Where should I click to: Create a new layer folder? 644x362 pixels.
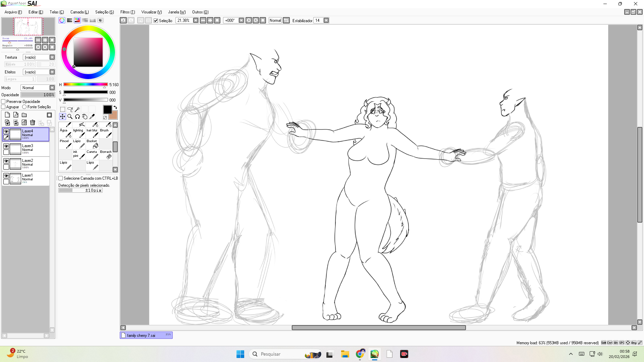[x=24, y=115]
